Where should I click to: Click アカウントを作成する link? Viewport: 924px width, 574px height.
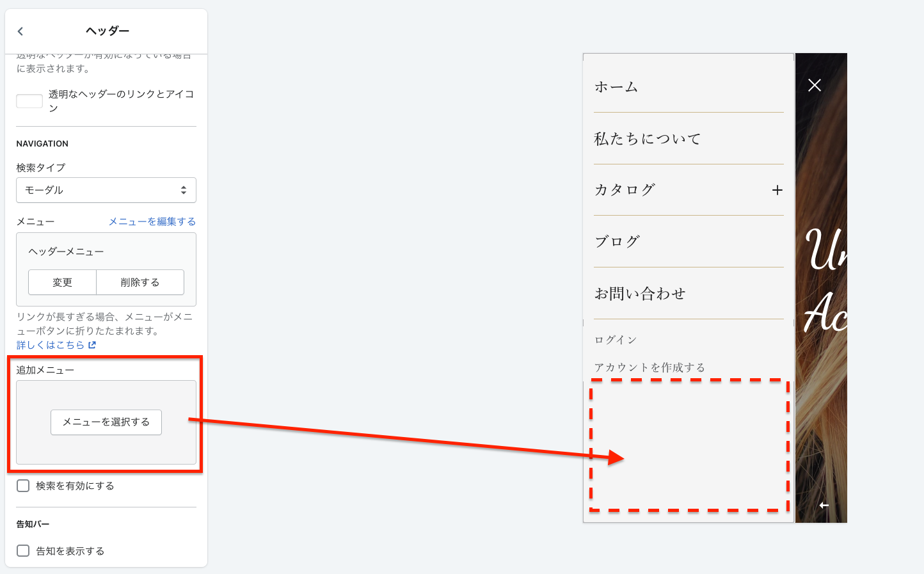(649, 367)
